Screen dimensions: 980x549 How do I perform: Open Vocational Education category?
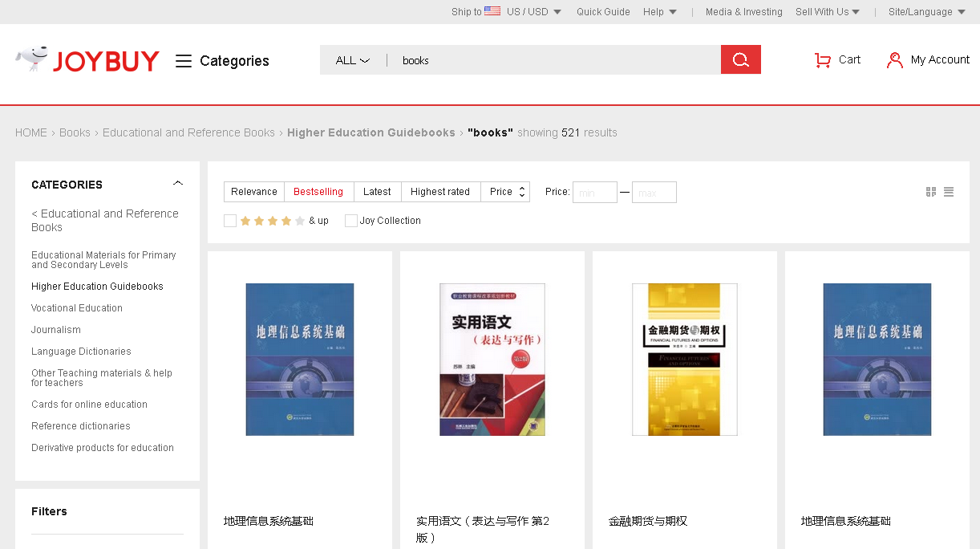(77, 308)
